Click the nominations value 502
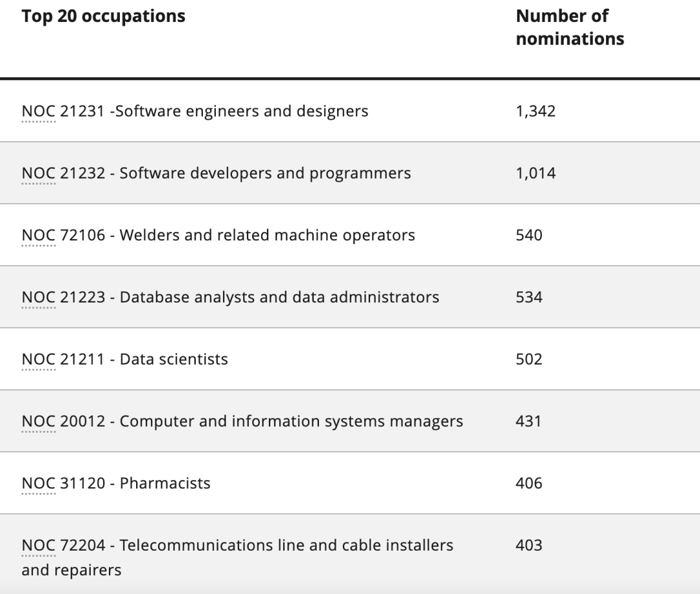The image size is (700, 594). (529, 360)
